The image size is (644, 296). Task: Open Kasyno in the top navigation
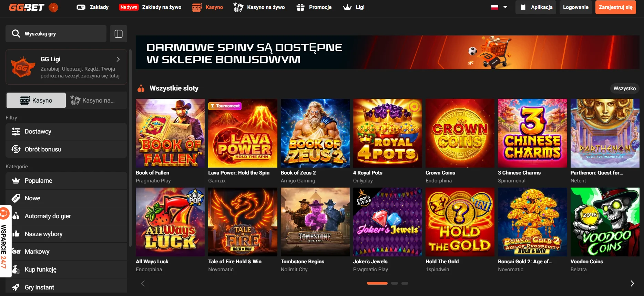click(x=207, y=7)
